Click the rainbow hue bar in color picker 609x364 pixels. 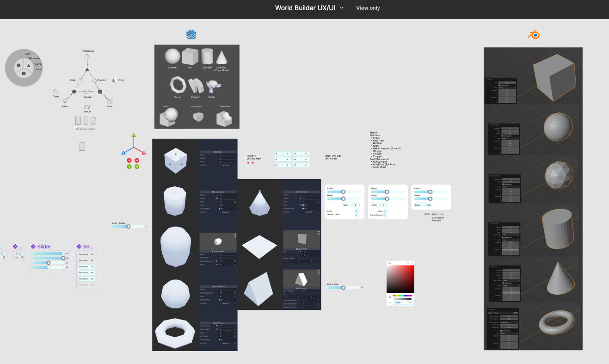point(402,296)
